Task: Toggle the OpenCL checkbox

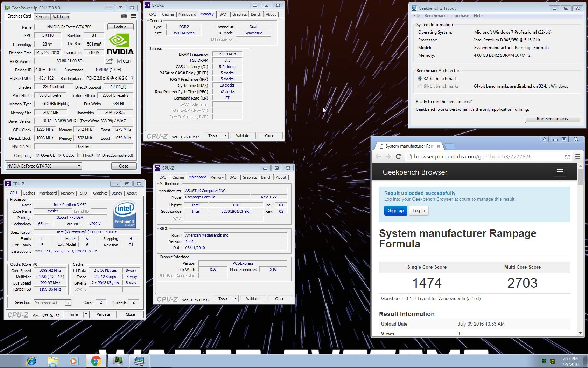Action: click(x=38, y=155)
